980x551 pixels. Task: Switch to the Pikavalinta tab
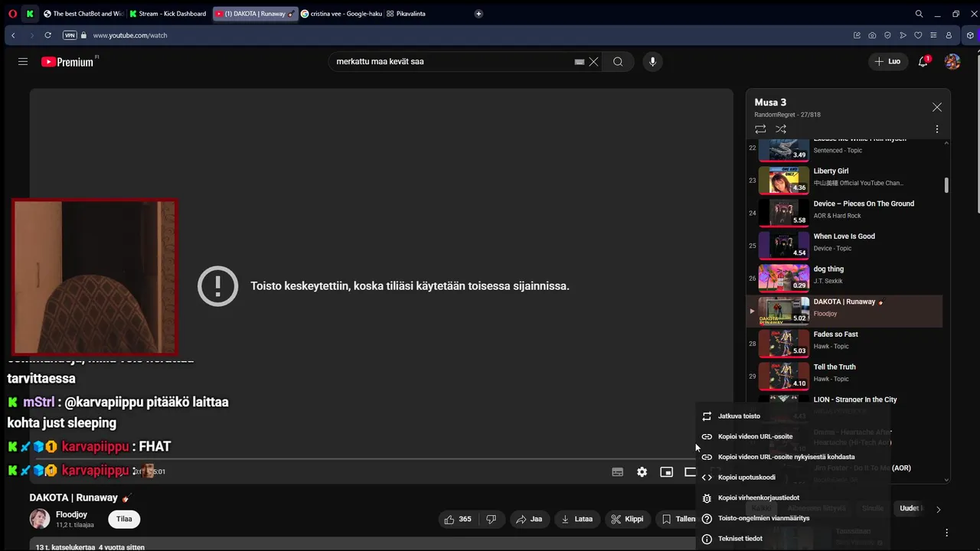[406, 14]
